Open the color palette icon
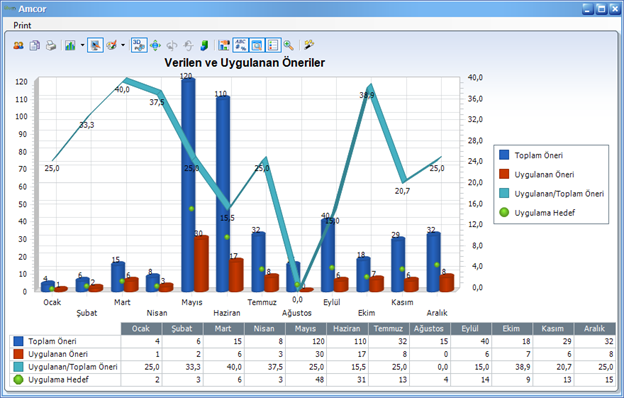Image resolution: width=624 pixels, height=398 pixels. click(x=112, y=45)
